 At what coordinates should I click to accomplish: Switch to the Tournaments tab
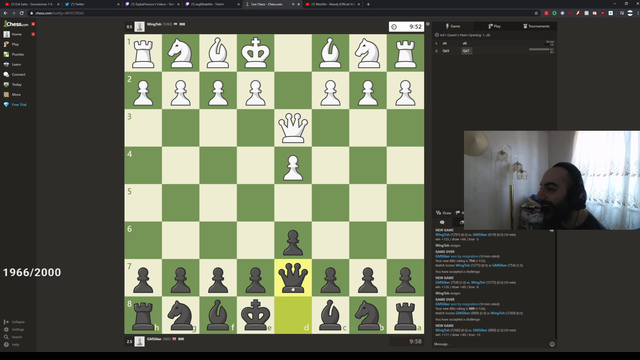[536, 26]
